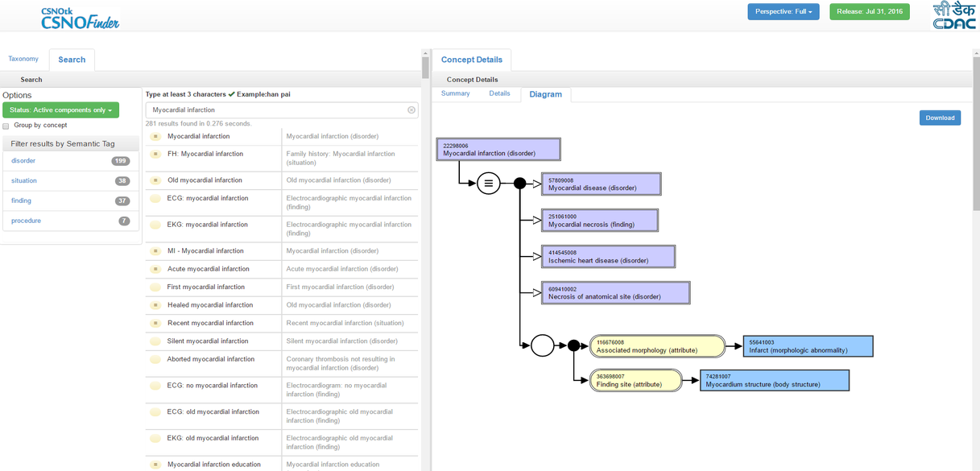Click the icon beside Acute myocardial infarction

point(155,269)
